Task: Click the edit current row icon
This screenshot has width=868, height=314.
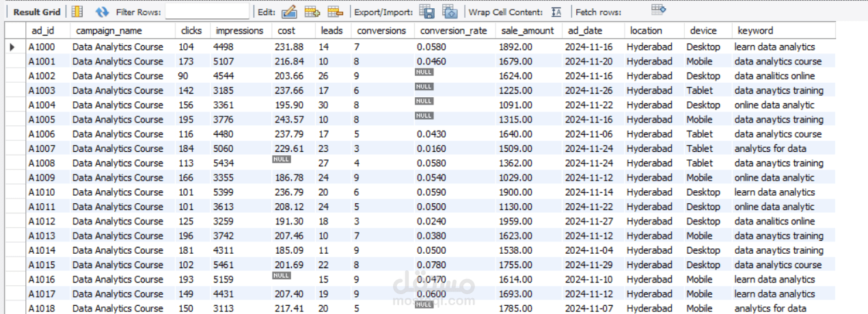Action: click(289, 12)
